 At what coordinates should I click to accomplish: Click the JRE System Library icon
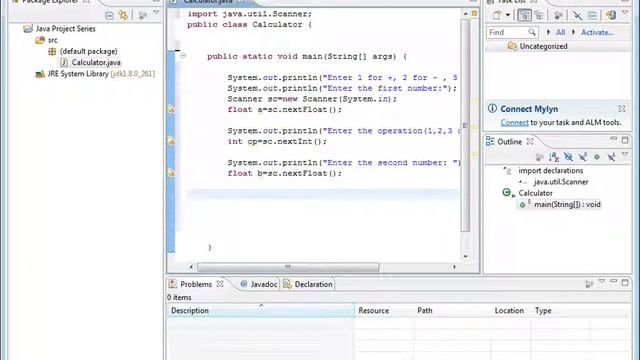click(x=40, y=74)
